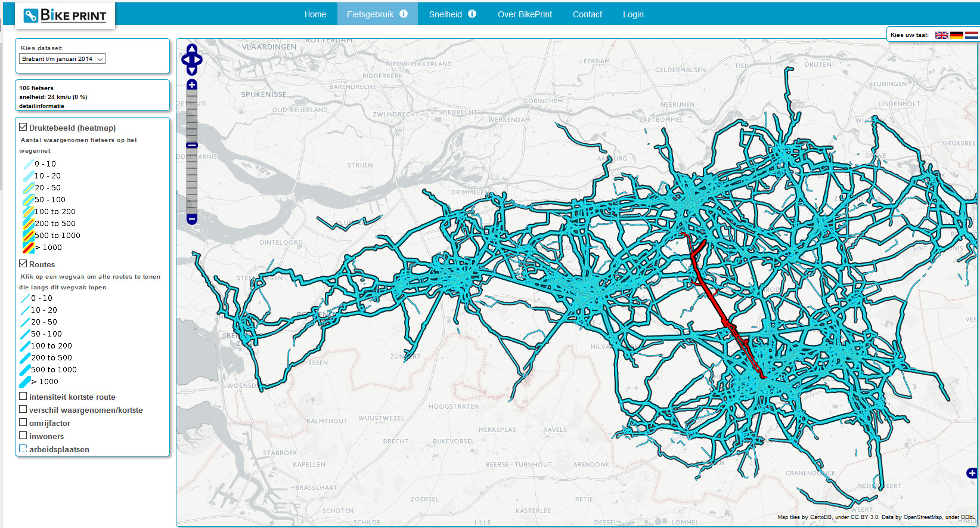The image size is (980, 528).
Task: Open Login page
Action: click(633, 14)
